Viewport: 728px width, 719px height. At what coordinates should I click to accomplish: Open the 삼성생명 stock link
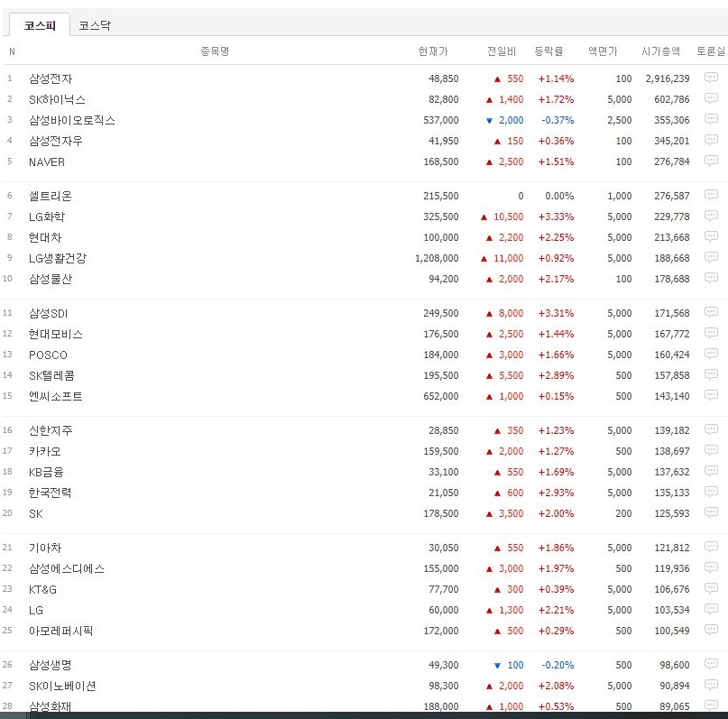click(51, 665)
